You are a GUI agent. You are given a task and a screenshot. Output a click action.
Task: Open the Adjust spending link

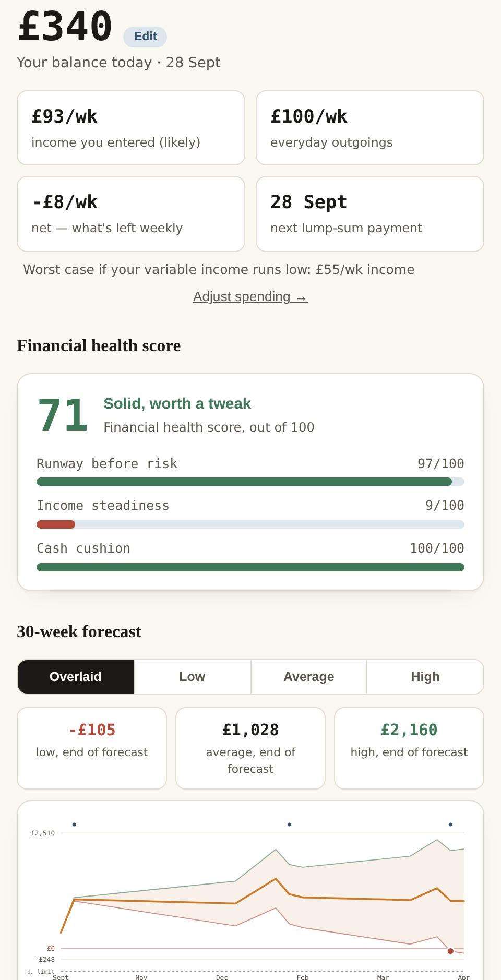point(250,296)
